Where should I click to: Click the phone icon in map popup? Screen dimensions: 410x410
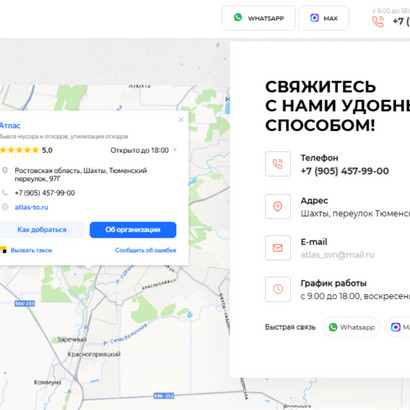pyautogui.click(x=5, y=193)
